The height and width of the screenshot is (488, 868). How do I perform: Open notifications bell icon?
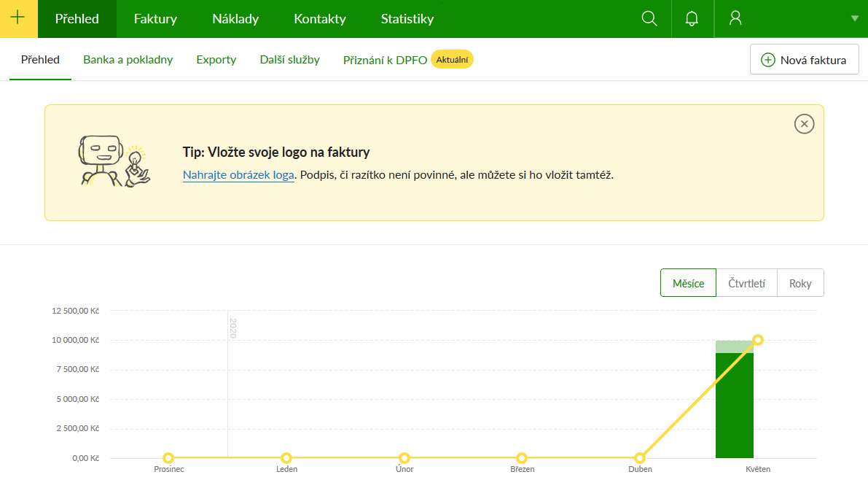tap(692, 19)
